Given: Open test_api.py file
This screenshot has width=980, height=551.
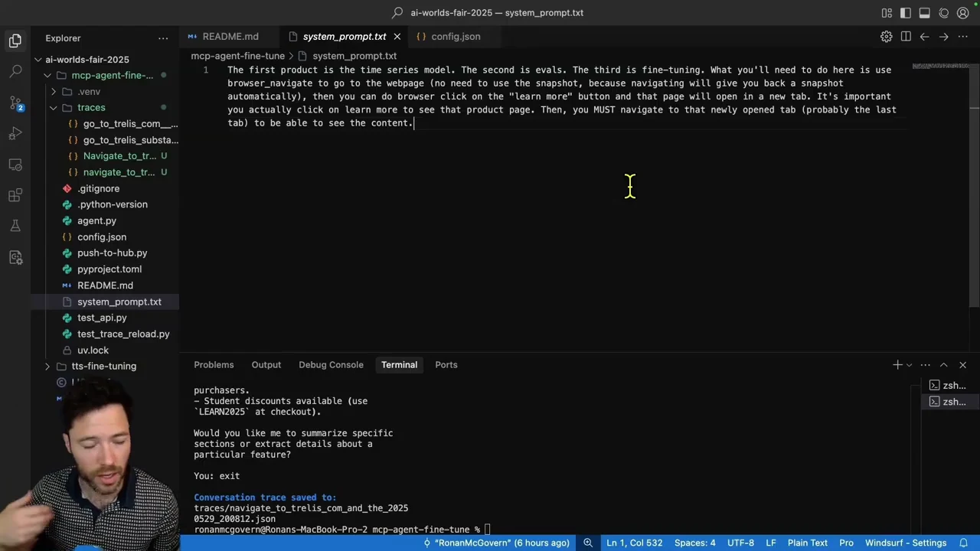Looking at the screenshot, I should (x=102, y=318).
